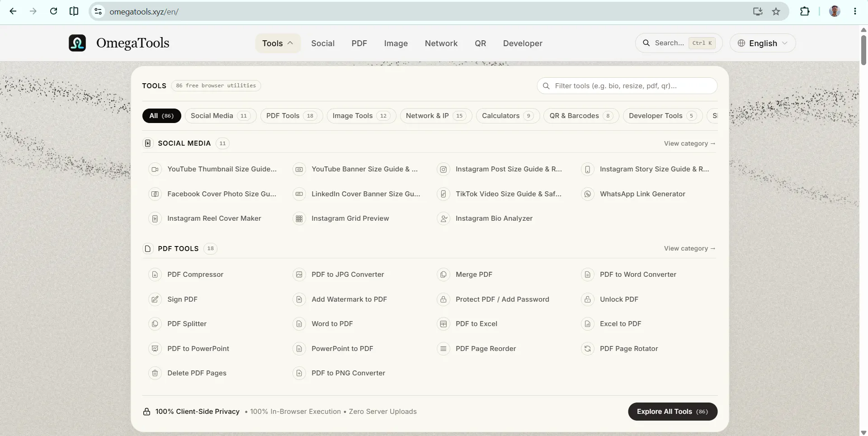The height and width of the screenshot is (436, 868).
Task: Click the Instagram Bio Analyzer icon
Action: pos(443,218)
